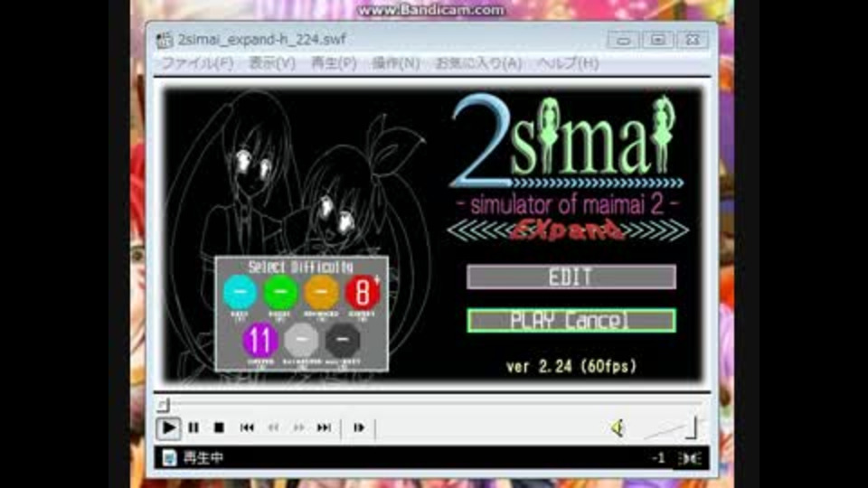The width and height of the screenshot is (868, 488).
Task: Select the green difficulty circle
Action: coord(280,292)
